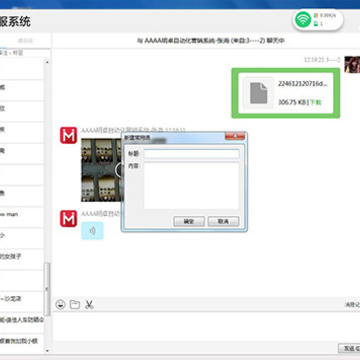Screen dimensions: 360x360
Task: Click inside the 内容 content text area
Action: point(191,186)
